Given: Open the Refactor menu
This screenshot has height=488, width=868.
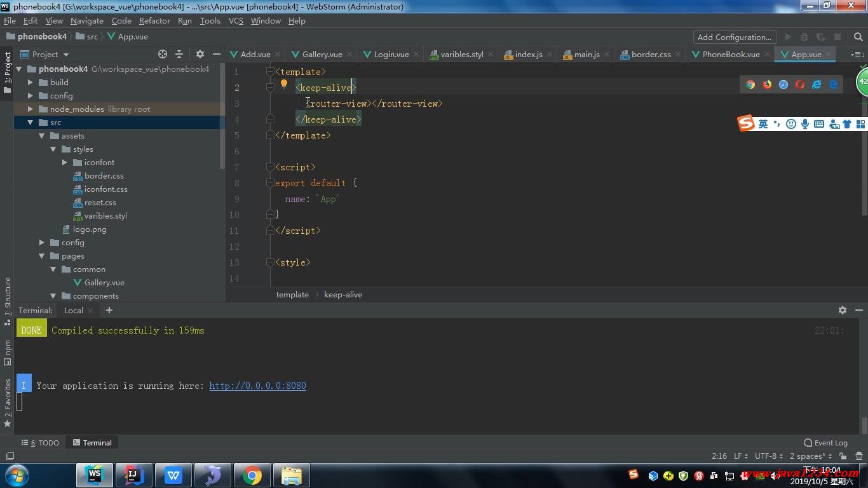Looking at the screenshot, I should [x=154, y=20].
